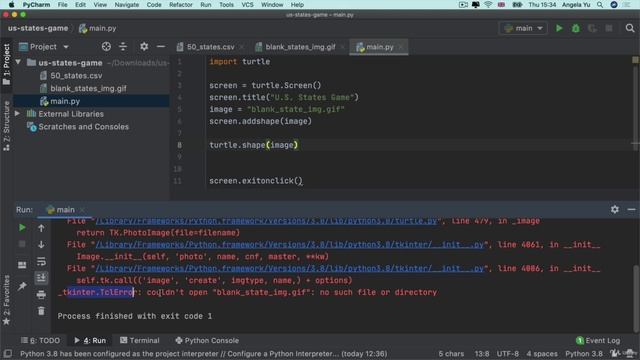Click the UTF-8 encoding status widget
The width and height of the screenshot is (640, 360).
pos(507,353)
